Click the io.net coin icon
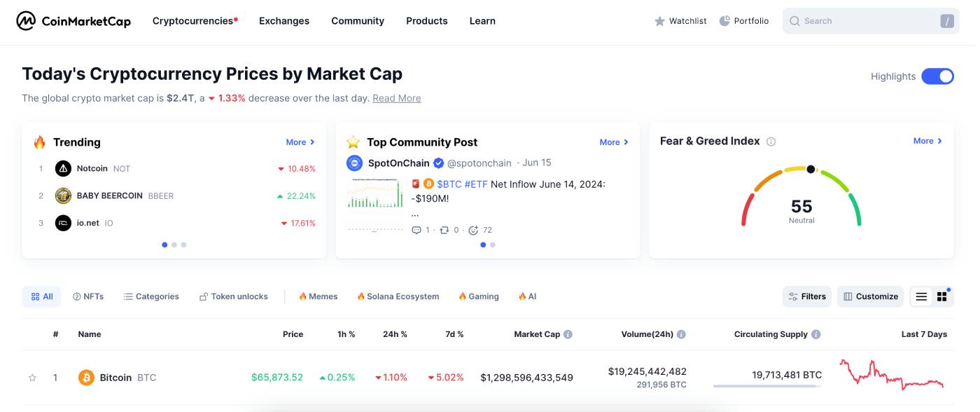 click(x=64, y=223)
